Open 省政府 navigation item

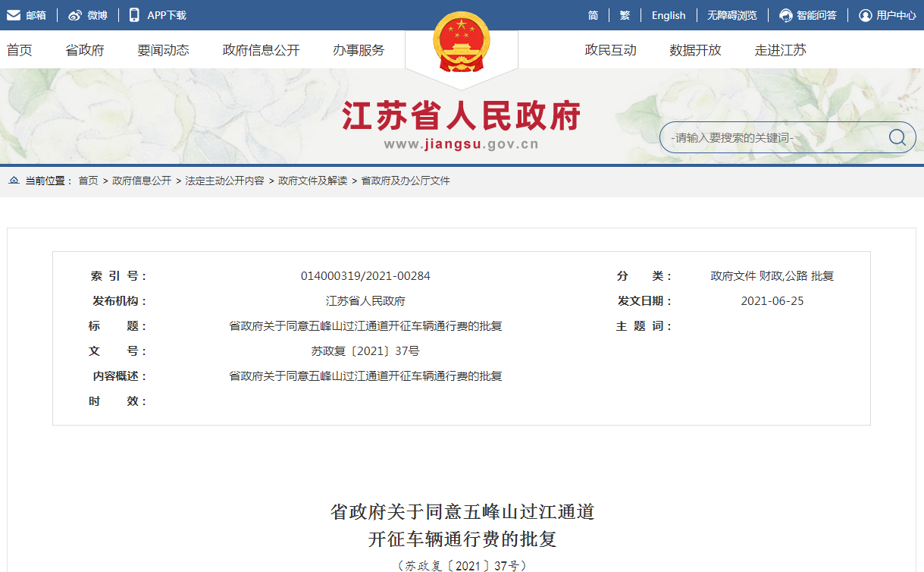85,50
